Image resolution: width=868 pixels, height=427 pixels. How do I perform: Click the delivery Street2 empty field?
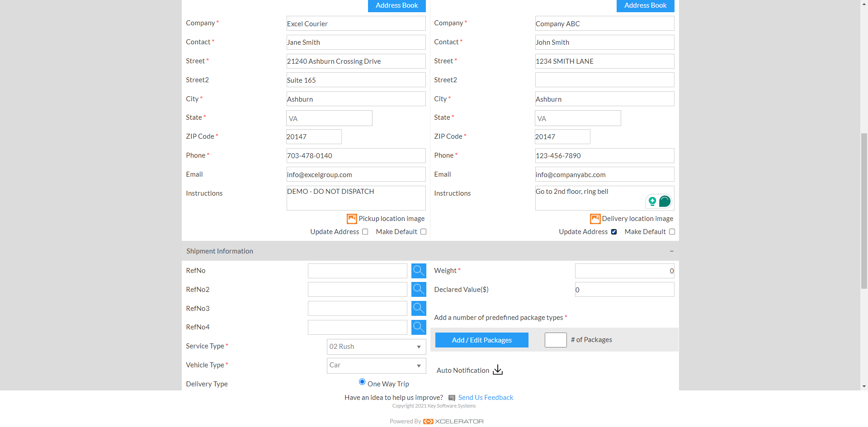pos(604,80)
